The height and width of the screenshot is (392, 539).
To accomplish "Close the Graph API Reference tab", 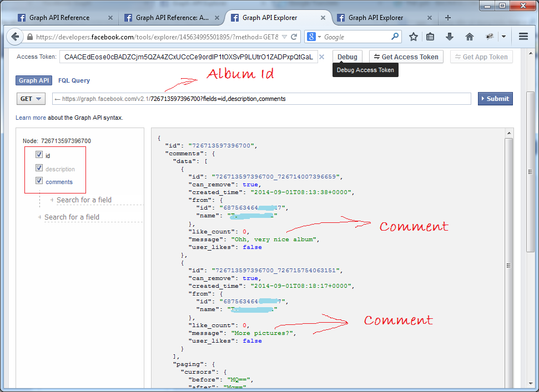I will tap(110, 18).
